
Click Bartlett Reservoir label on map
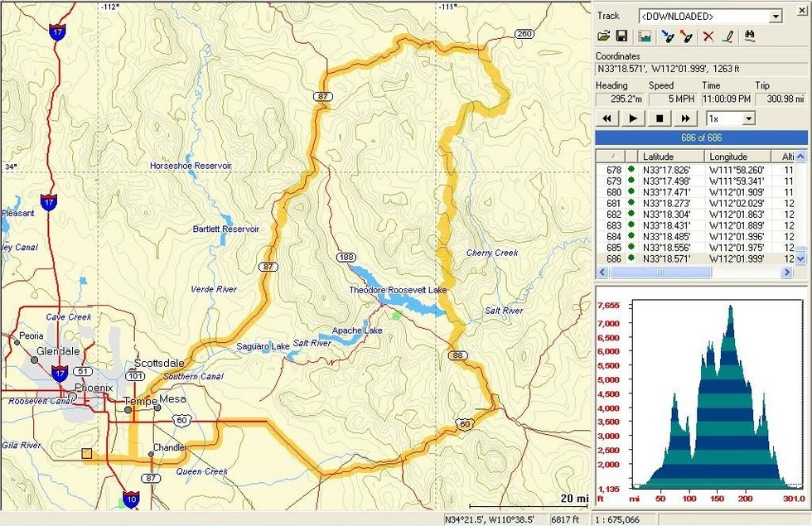(225, 229)
